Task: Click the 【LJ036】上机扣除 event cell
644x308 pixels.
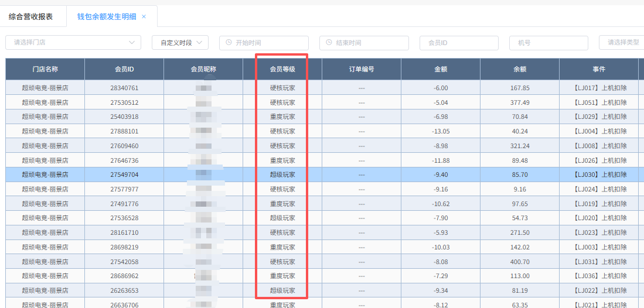Action: [599, 276]
